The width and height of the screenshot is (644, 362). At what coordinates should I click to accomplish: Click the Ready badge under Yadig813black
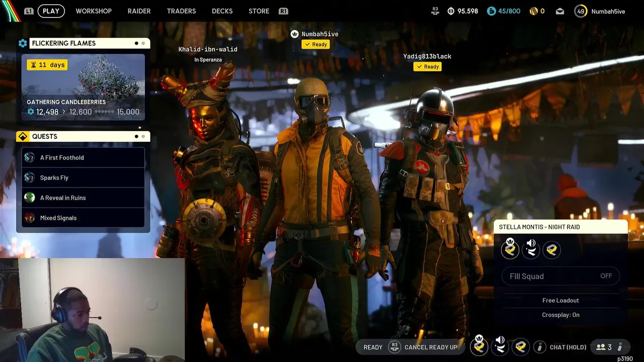coord(427,66)
